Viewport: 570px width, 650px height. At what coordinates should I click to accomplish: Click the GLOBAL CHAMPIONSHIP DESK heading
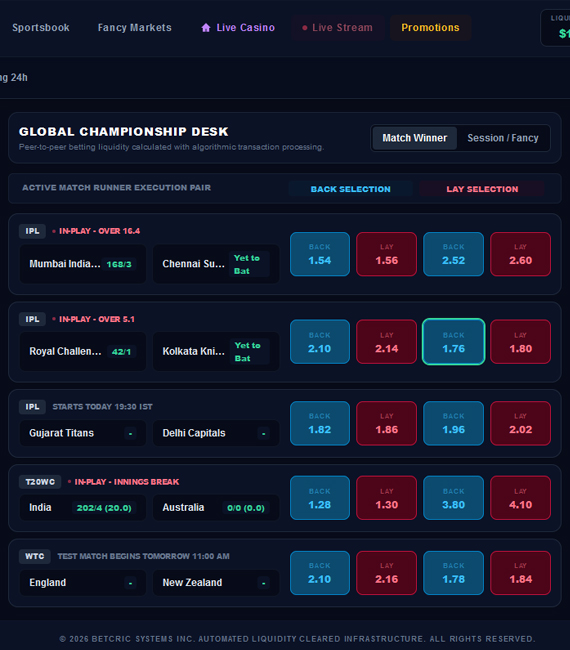pyautogui.click(x=124, y=132)
